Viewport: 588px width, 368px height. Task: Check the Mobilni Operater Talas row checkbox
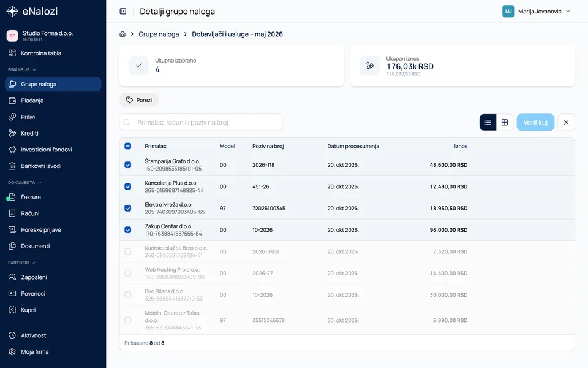tap(128, 320)
